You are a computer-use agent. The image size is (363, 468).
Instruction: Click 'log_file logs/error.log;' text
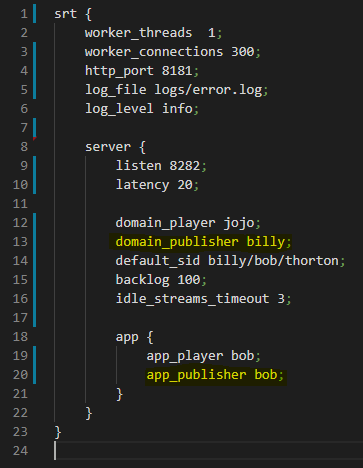pyautogui.click(x=176, y=90)
